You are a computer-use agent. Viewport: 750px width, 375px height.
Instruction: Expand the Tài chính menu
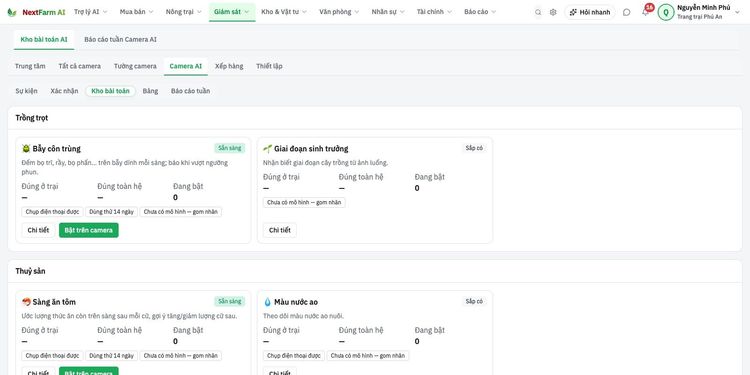point(434,12)
